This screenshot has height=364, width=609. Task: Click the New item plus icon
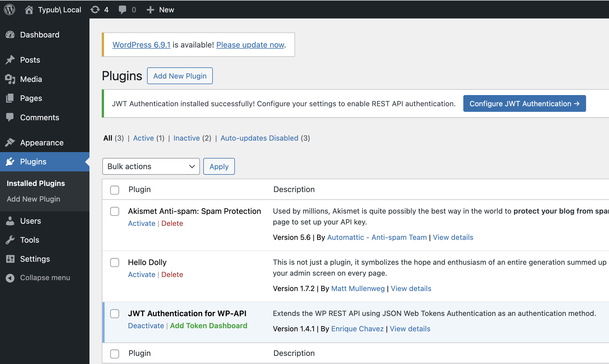point(150,9)
